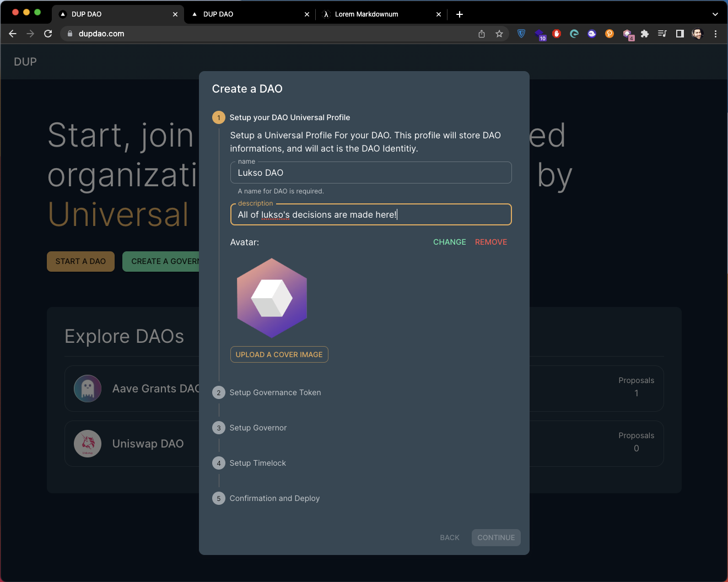Image resolution: width=728 pixels, height=582 pixels.
Task: Switch to the Lorem Markdownum tab
Action: tap(381, 14)
